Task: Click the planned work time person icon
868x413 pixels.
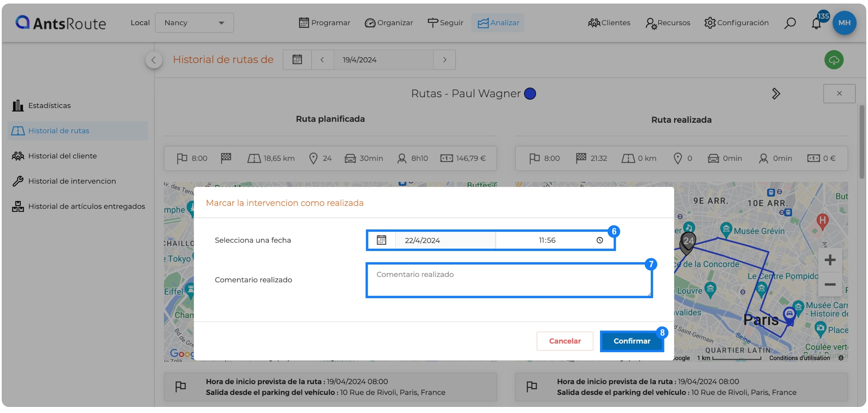Action: point(402,158)
